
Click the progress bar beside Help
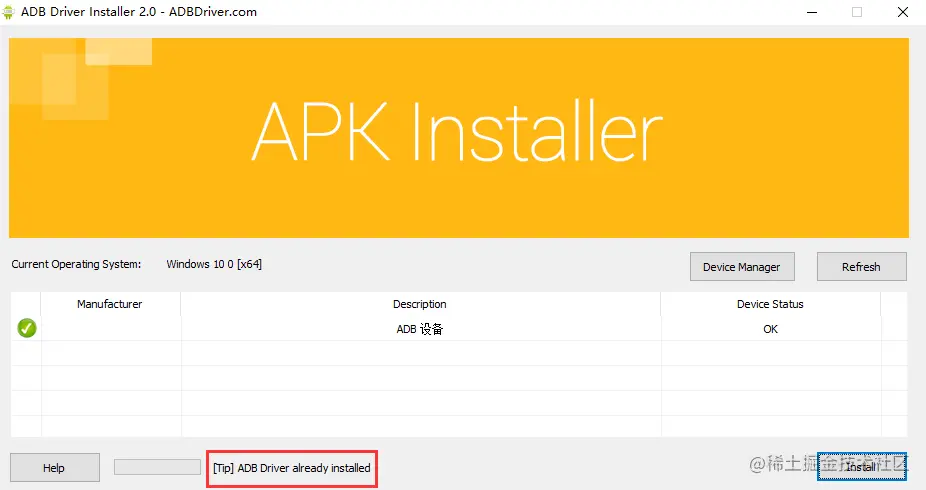(157, 467)
